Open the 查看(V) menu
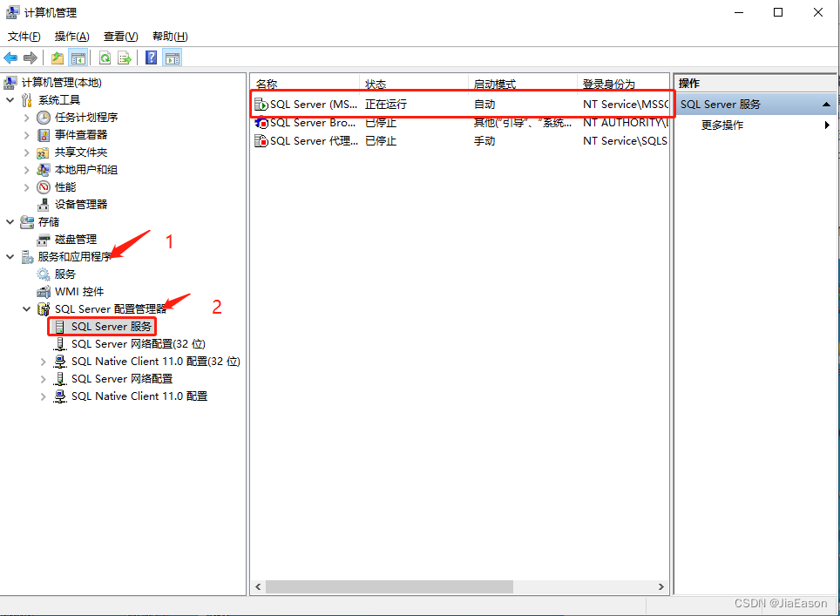The image size is (840, 616). (x=120, y=37)
